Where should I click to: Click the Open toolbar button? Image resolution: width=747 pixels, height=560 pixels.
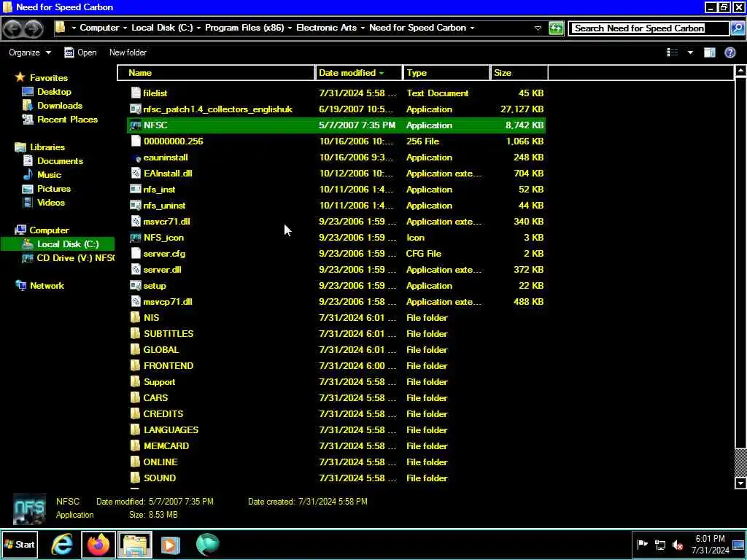tap(80, 52)
